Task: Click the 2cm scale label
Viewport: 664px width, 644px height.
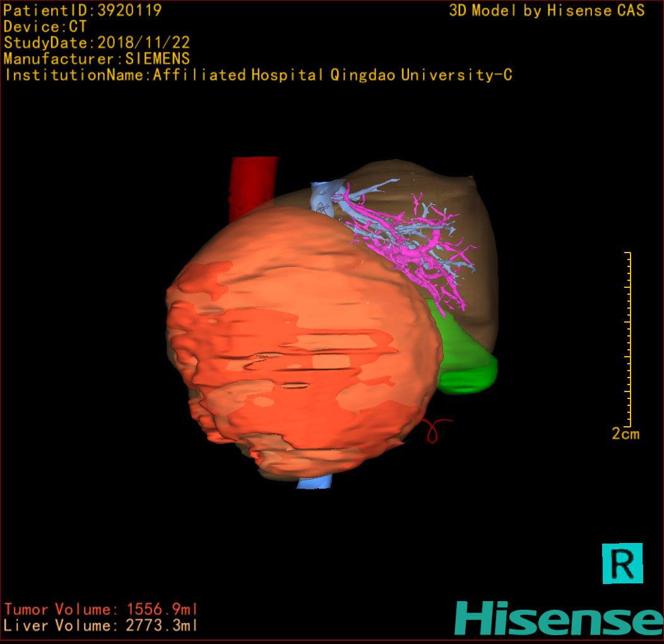Action: (x=625, y=434)
